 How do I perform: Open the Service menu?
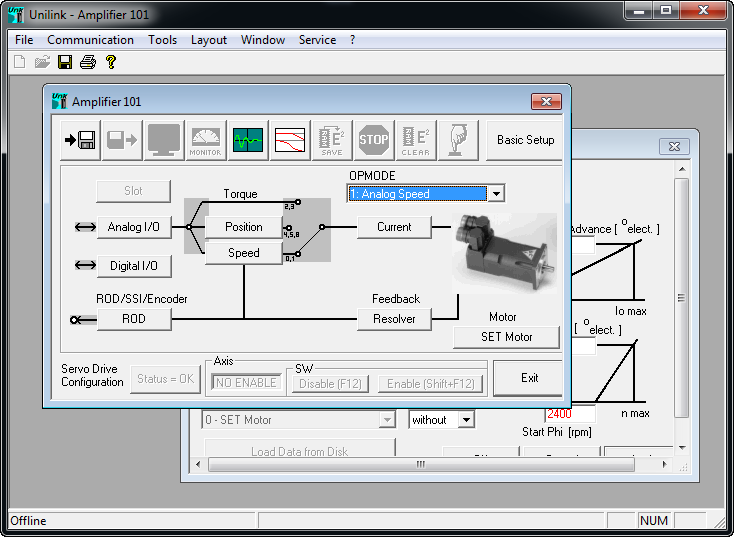coord(317,40)
